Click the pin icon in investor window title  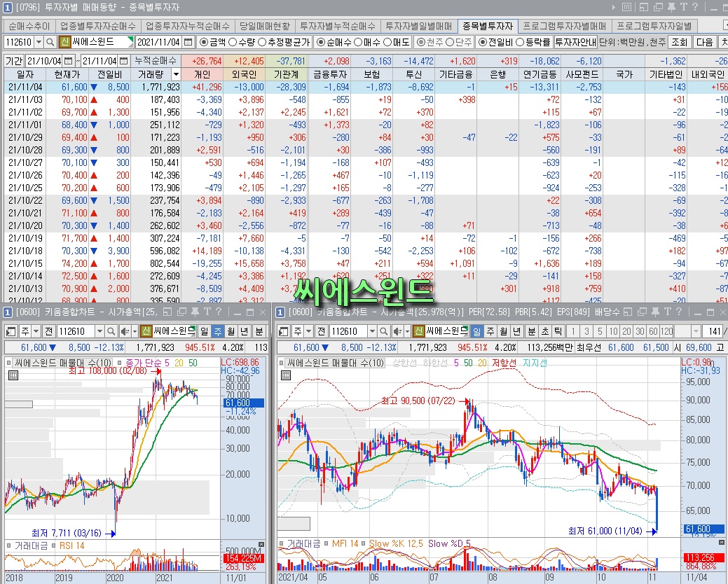pyautogui.click(x=671, y=6)
